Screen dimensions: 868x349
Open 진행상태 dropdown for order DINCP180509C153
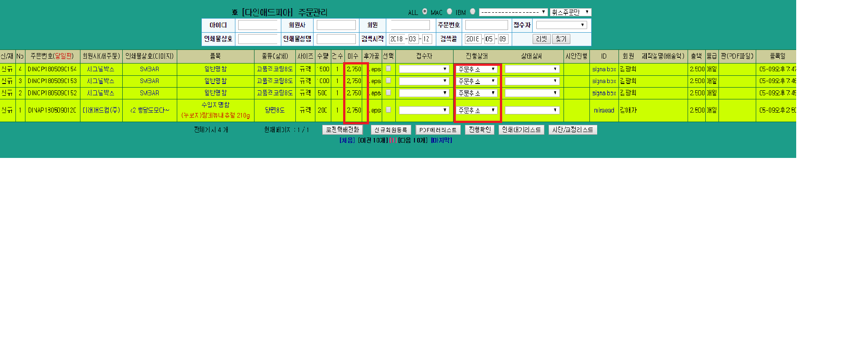pos(477,81)
